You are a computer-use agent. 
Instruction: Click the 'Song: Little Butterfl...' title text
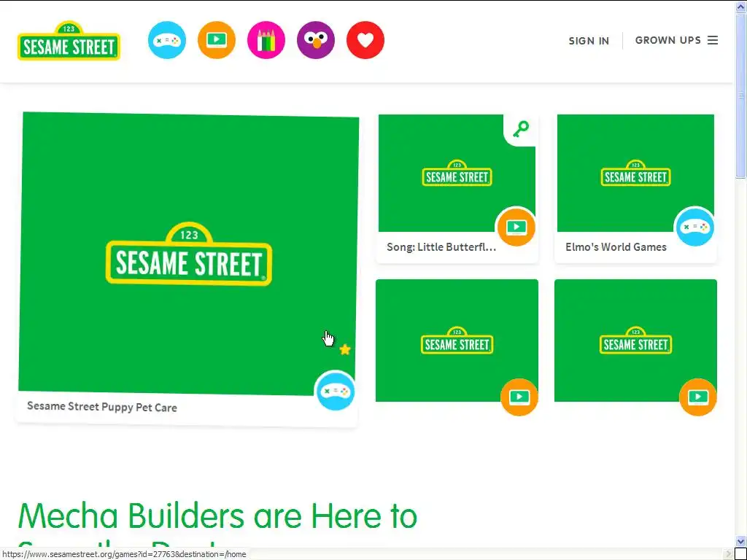[x=441, y=247]
